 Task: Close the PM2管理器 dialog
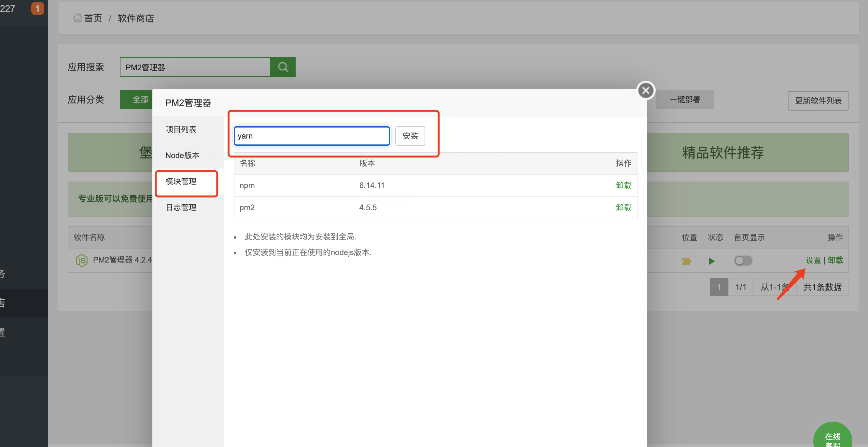pyautogui.click(x=646, y=90)
